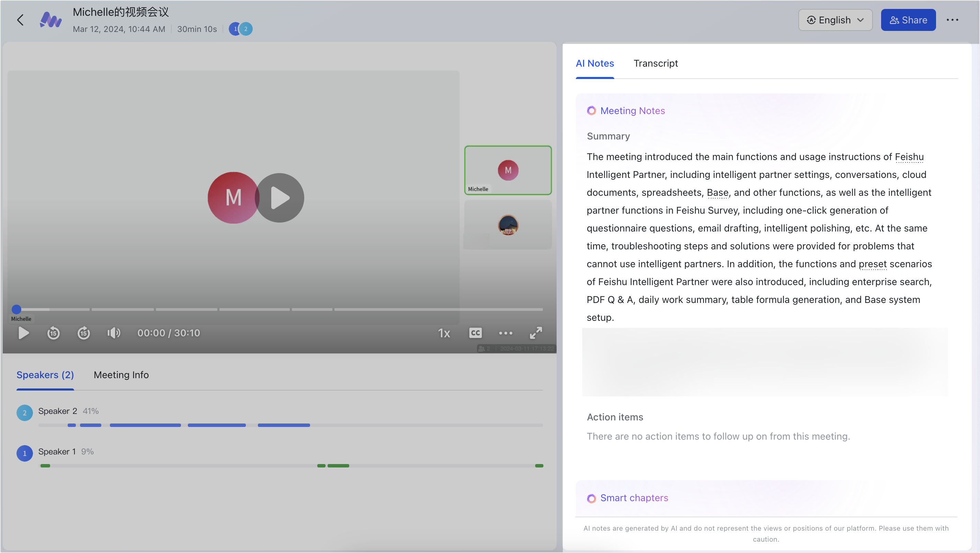The height and width of the screenshot is (553, 980).
Task: Click the large center play button
Action: click(x=280, y=198)
